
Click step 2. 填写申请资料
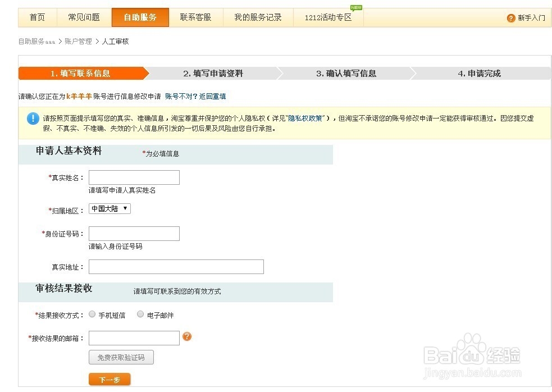point(213,73)
